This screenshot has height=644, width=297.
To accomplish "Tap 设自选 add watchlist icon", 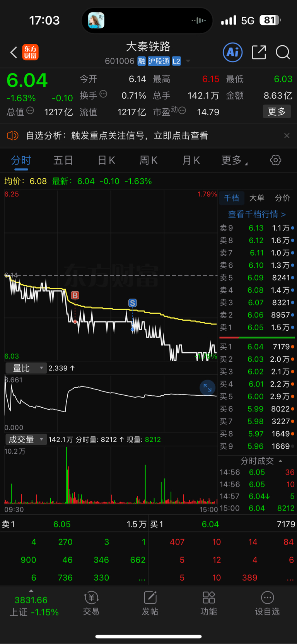I will tap(267, 603).
